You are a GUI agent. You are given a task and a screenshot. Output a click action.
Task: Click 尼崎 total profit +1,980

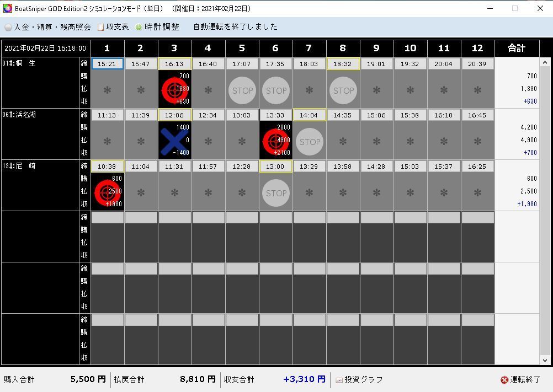click(527, 204)
